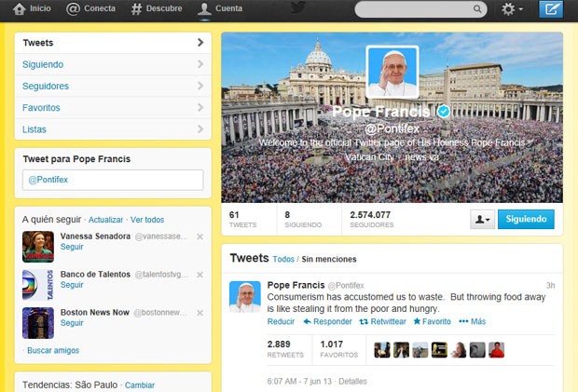
Task: Click the compose new tweet icon
Action: (552, 9)
